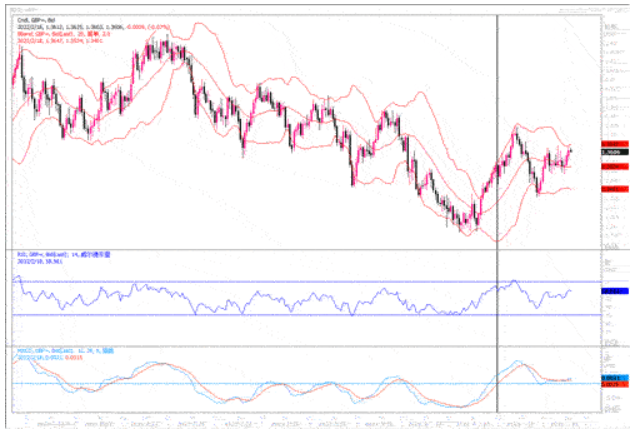Click the price scale on right of main chart
This screenshot has width=633, height=444.
click(x=612, y=80)
